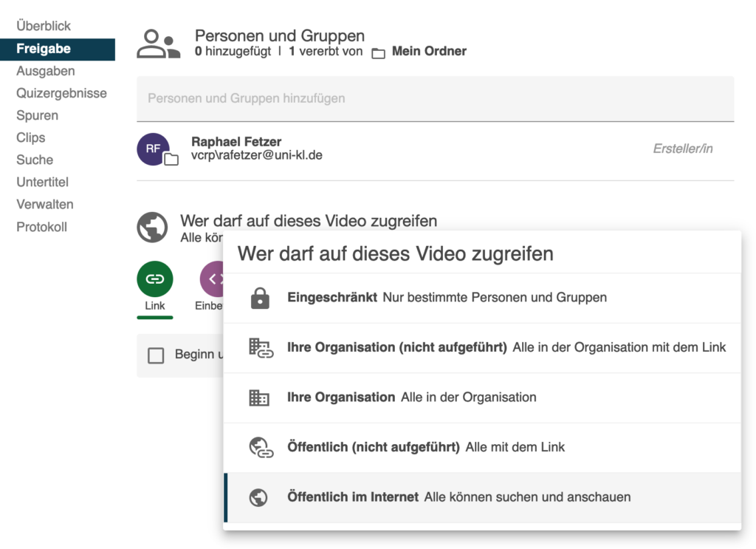
Task: Click the building-with-link icon for unlisted organization access
Action: [x=261, y=347]
